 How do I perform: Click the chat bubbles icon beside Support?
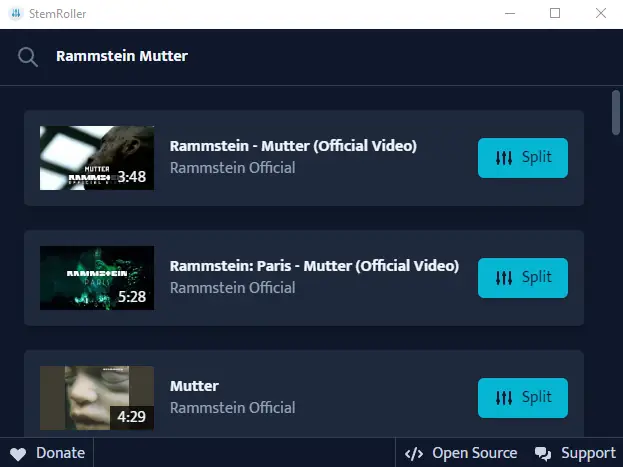[x=543, y=453]
